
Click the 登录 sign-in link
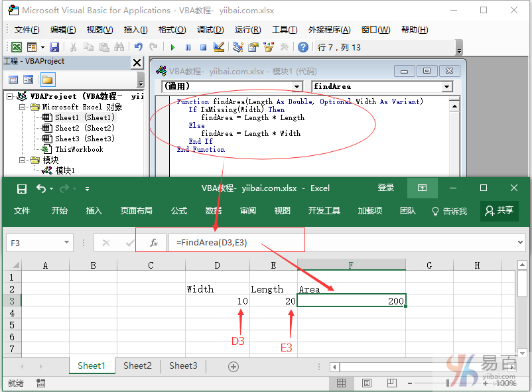386,188
